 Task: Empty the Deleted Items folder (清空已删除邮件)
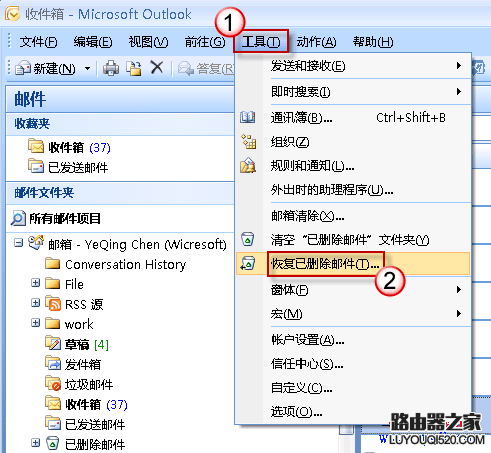tap(353, 240)
